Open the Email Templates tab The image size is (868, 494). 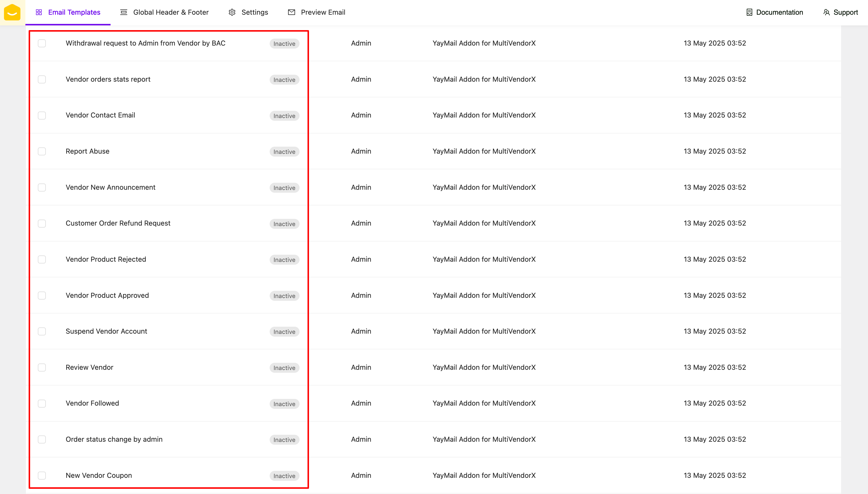click(74, 12)
